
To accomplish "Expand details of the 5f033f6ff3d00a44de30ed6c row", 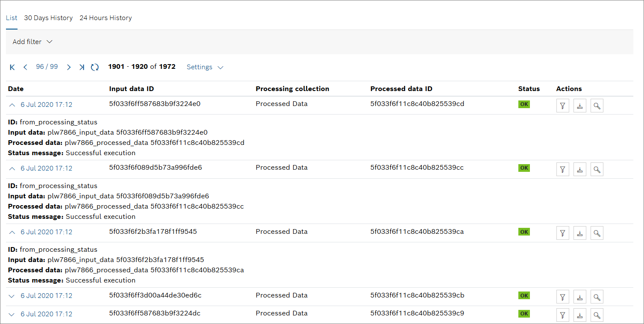I will point(12,296).
